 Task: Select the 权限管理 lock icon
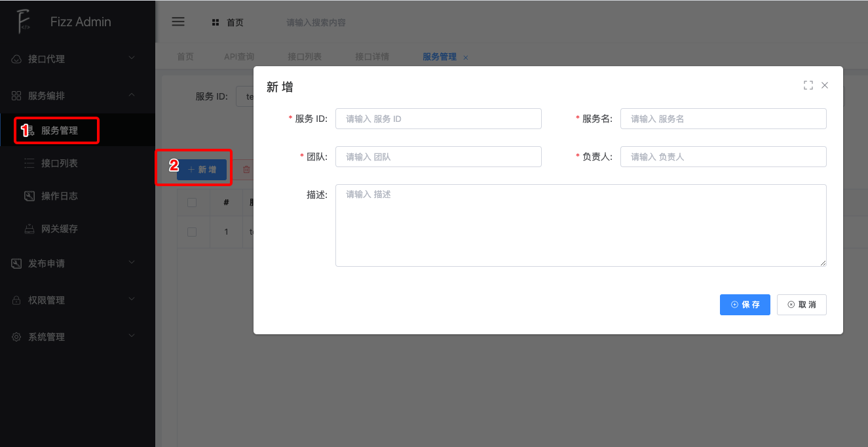click(x=16, y=300)
